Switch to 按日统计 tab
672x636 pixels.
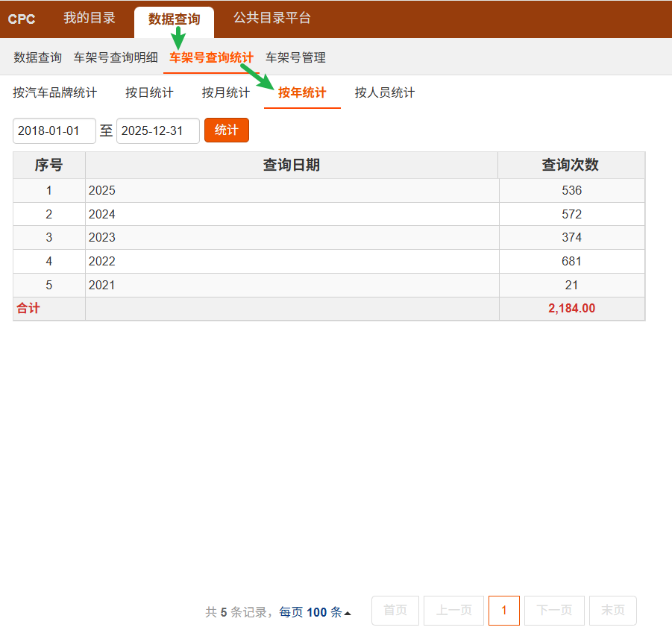(x=149, y=92)
